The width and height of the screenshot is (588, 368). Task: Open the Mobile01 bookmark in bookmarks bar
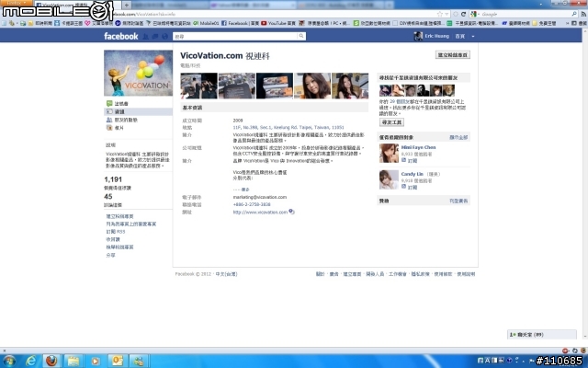(x=206, y=23)
